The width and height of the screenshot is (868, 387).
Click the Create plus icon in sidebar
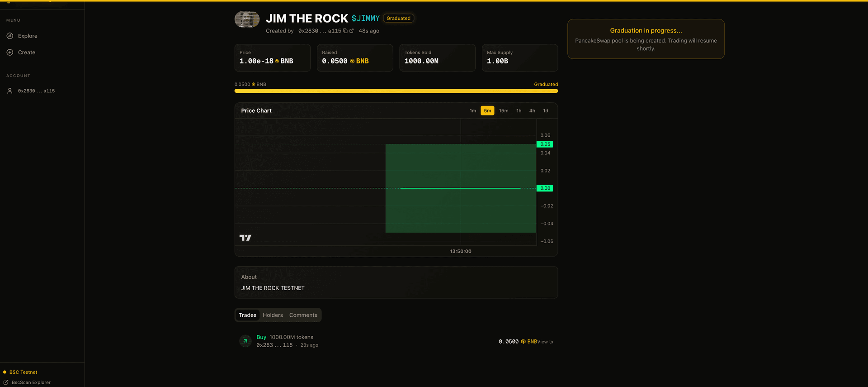pos(10,53)
